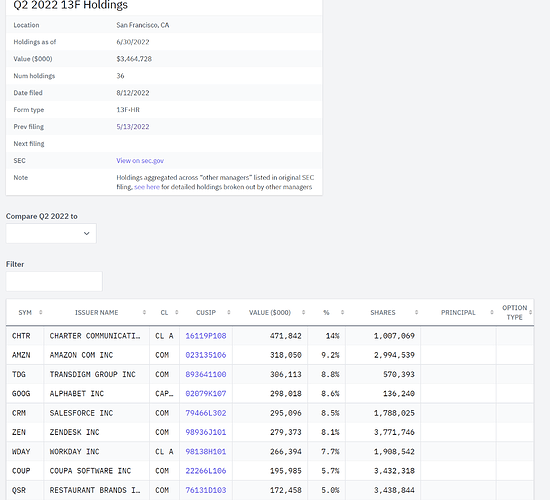Sort by CL column arrows

176,313
